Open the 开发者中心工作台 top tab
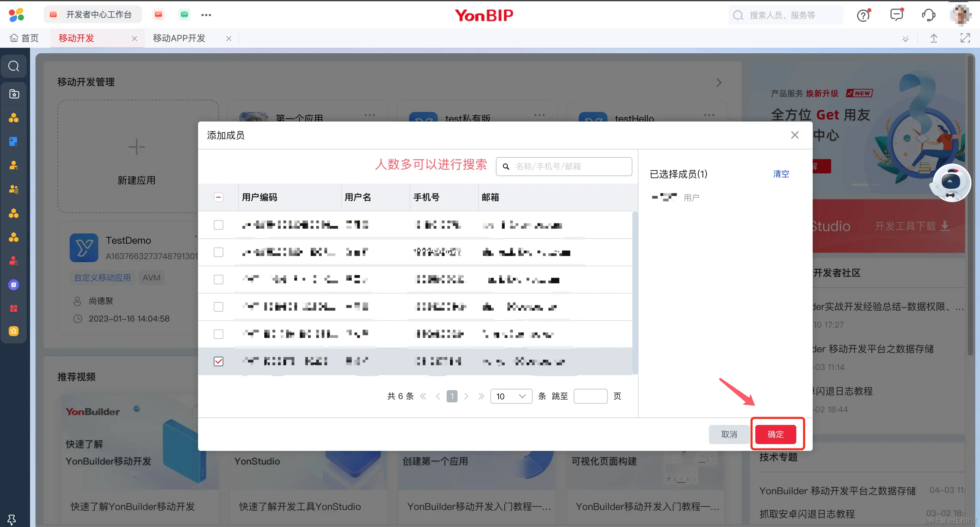 point(93,14)
